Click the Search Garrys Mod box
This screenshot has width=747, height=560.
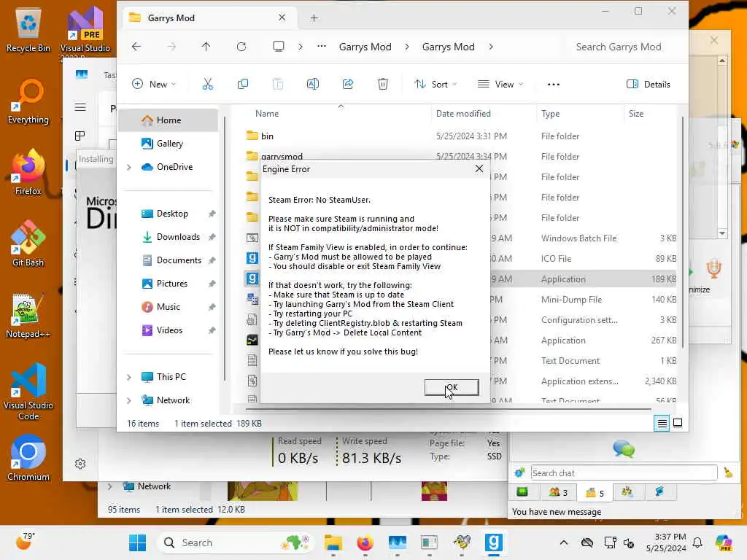tap(619, 47)
